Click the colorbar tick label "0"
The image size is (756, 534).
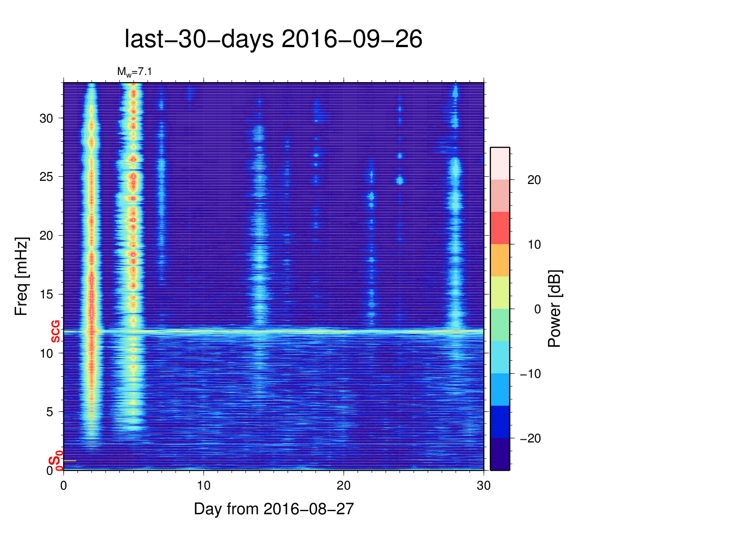point(537,309)
